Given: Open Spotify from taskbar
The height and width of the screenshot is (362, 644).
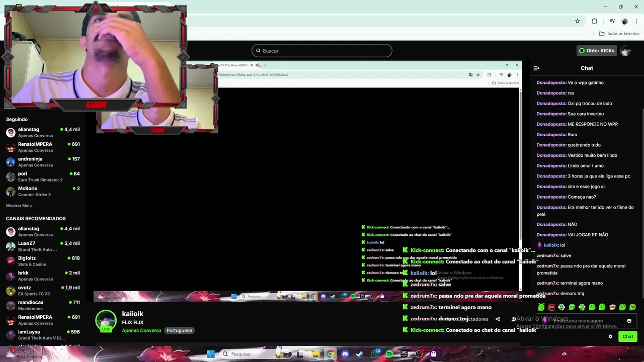Looking at the screenshot, I should (389, 354).
